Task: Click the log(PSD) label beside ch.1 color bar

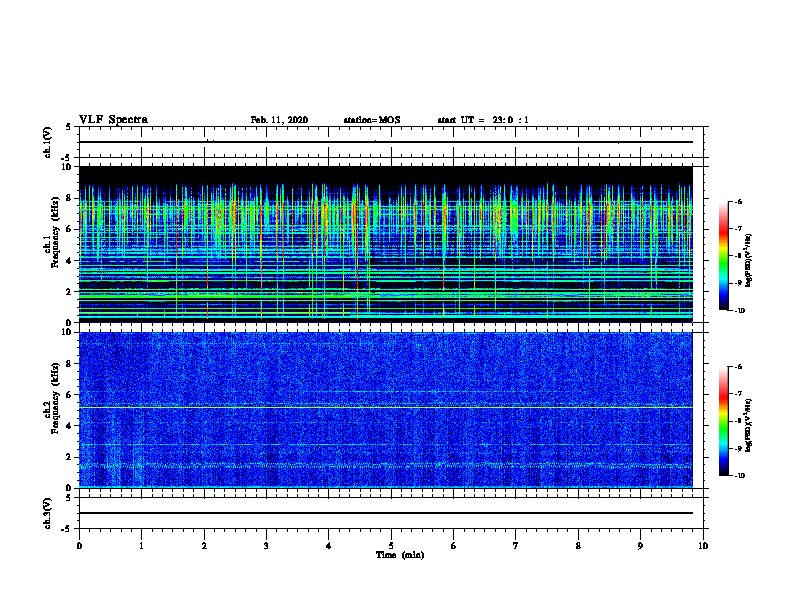Action: (749, 261)
